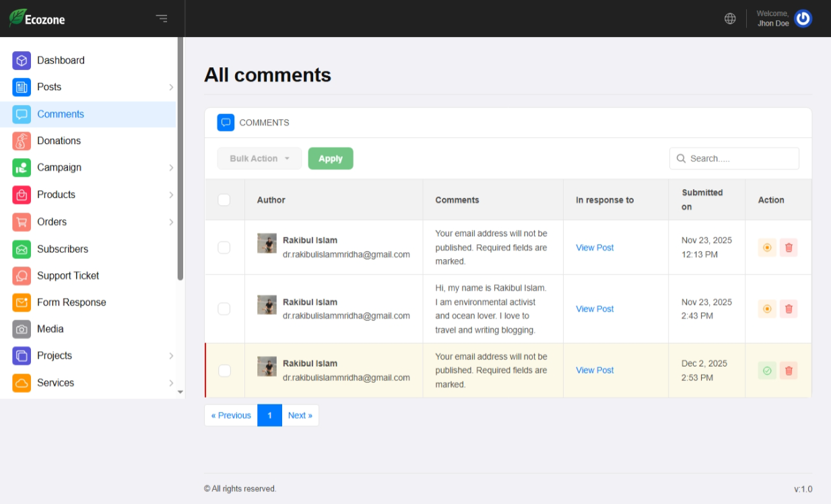The width and height of the screenshot is (831, 504).
Task: Expand the Campaign submenu arrow
Action: coord(171,168)
